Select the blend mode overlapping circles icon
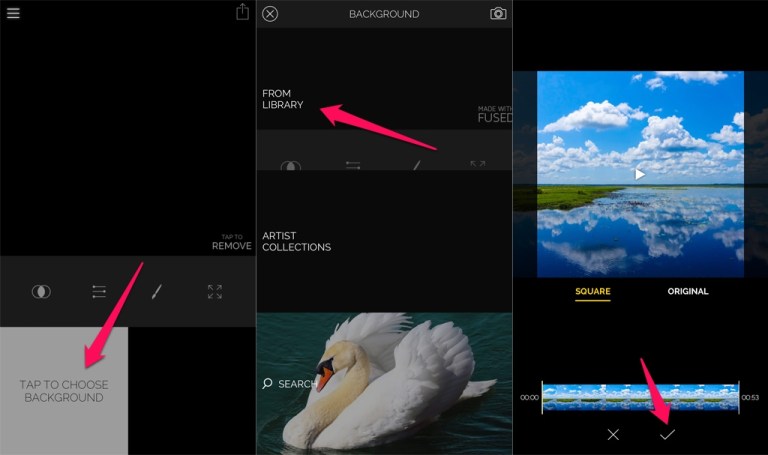 (x=41, y=292)
